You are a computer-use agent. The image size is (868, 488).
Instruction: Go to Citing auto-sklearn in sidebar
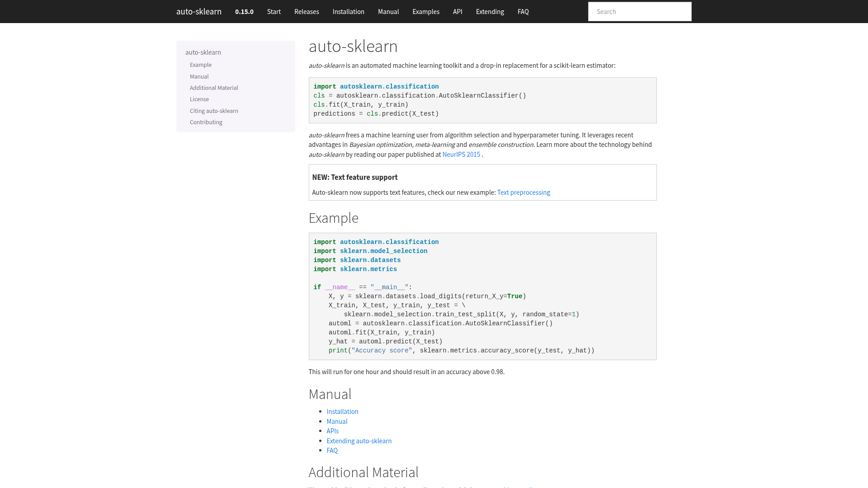tap(214, 111)
